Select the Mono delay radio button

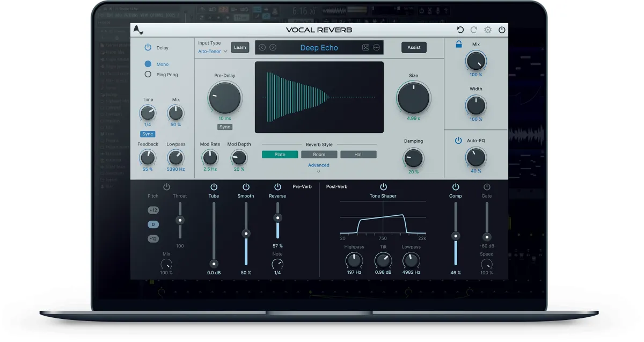148,64
